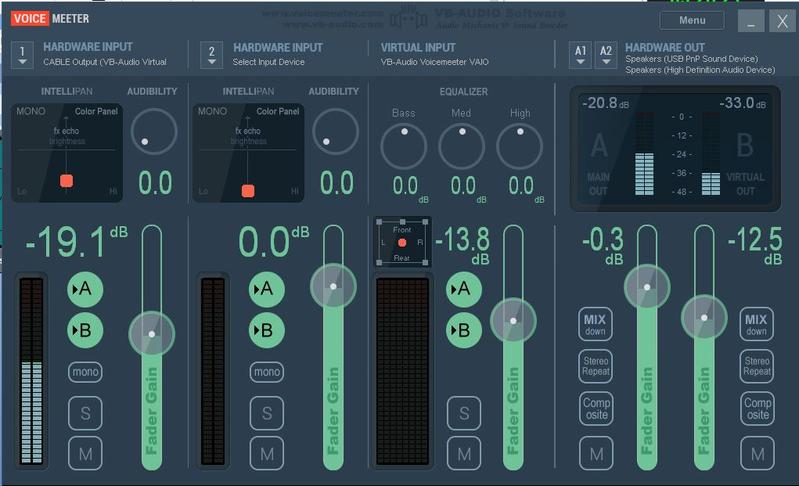Toggle bus B routing on Hardware Input 1

(x=85, y=330)
